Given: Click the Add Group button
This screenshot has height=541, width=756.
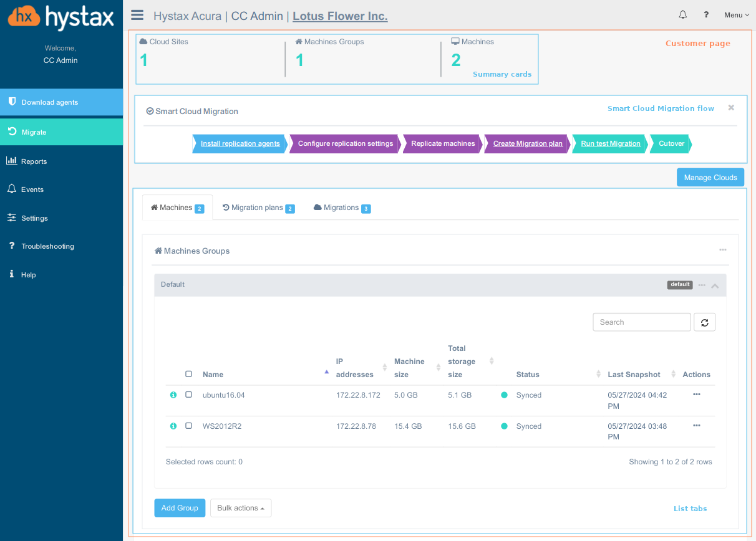Looking at the screenshot, I should [x=180, y=508].
